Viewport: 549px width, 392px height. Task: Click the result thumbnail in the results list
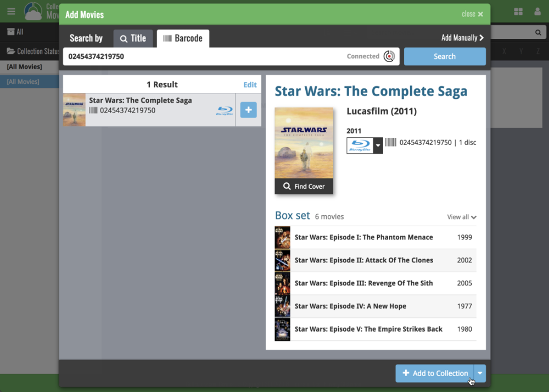point(74,110)
